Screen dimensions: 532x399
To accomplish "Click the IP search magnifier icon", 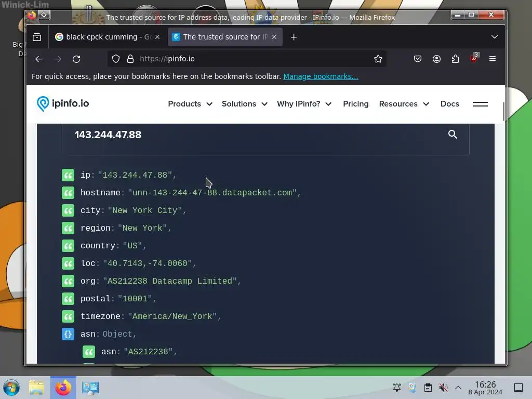I will click(x=453, y=135).
